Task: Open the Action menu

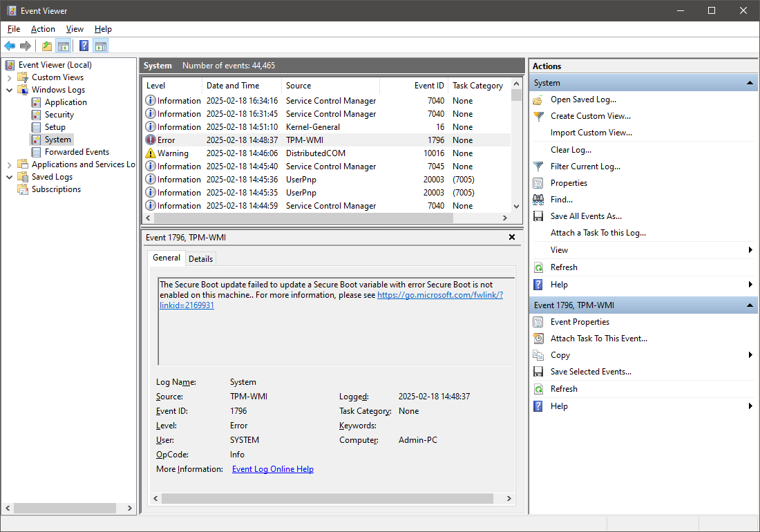Action: click(43, 29)
